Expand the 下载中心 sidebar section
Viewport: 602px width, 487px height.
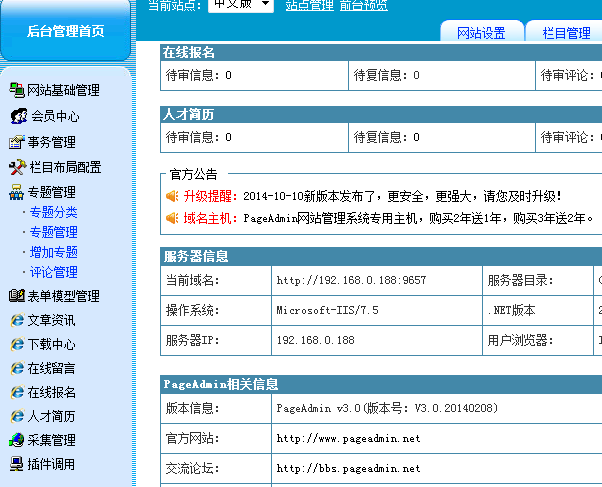coord(51,344)
